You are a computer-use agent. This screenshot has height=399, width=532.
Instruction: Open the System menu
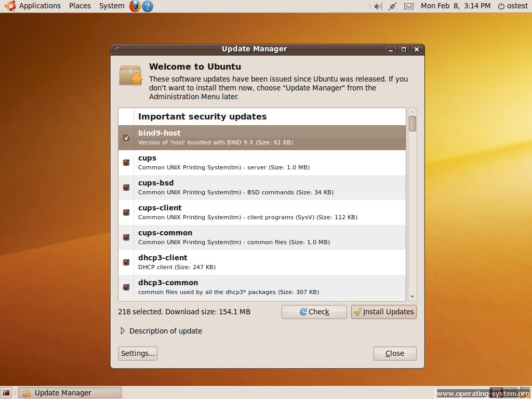[x=112, y=6]
